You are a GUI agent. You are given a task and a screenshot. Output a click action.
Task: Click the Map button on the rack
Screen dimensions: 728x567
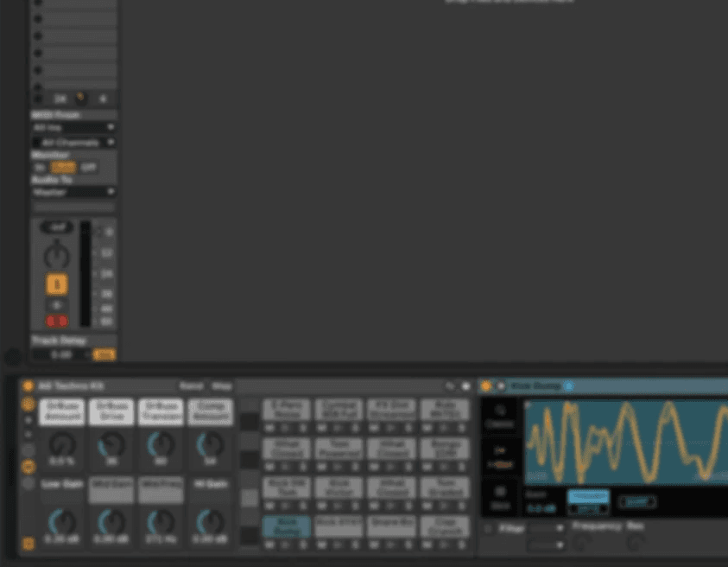pos(221,386)
